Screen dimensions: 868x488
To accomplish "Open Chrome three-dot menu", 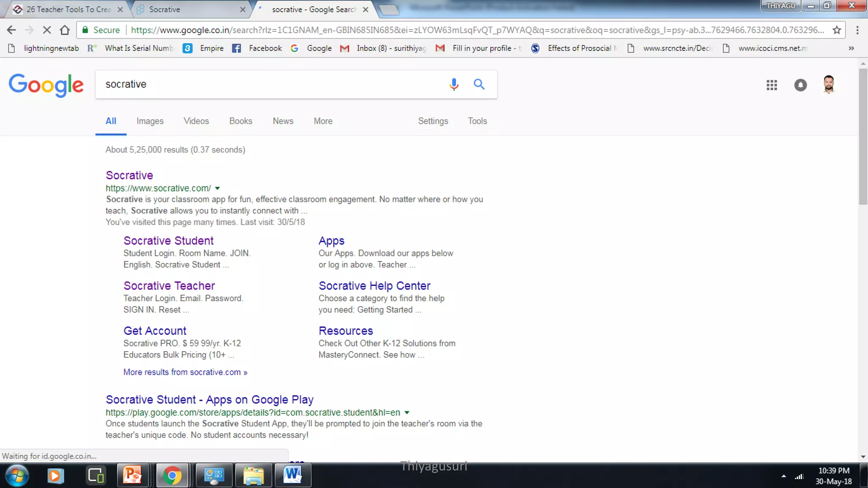I will point(857,30).
